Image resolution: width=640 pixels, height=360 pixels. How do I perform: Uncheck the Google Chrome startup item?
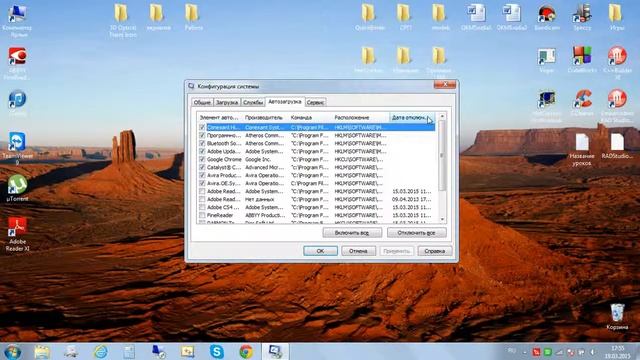[x=202, y=159]
